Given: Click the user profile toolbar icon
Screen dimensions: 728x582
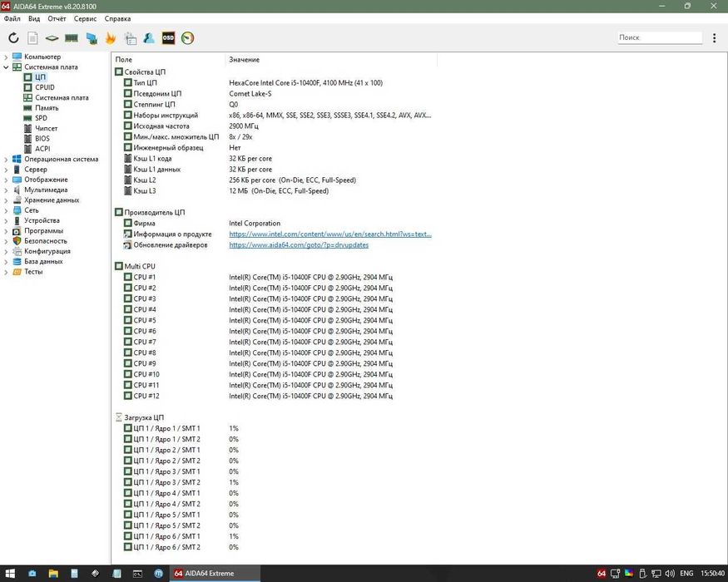Looking at the screenshot, I should 148,37.
